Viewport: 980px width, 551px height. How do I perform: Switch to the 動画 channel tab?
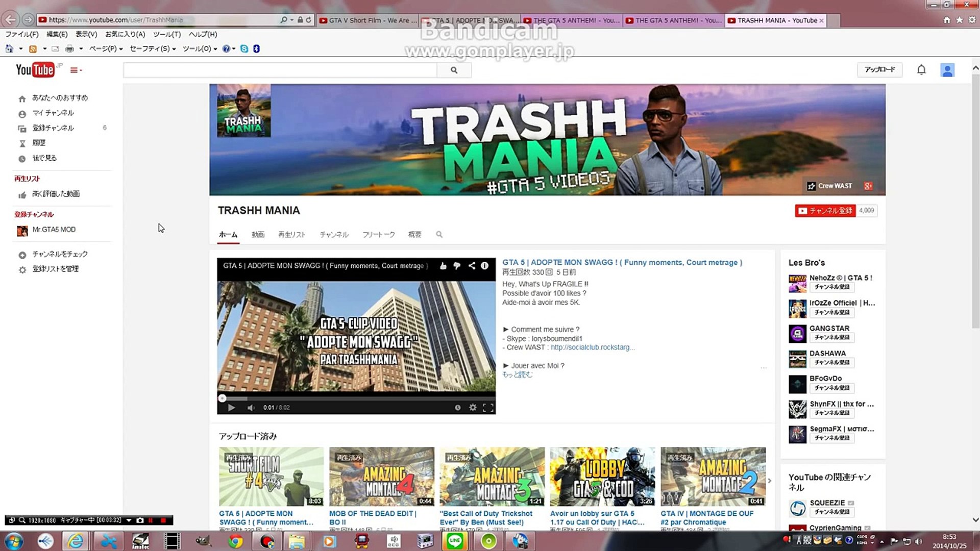pyautogui.click(x=258, y=235)
